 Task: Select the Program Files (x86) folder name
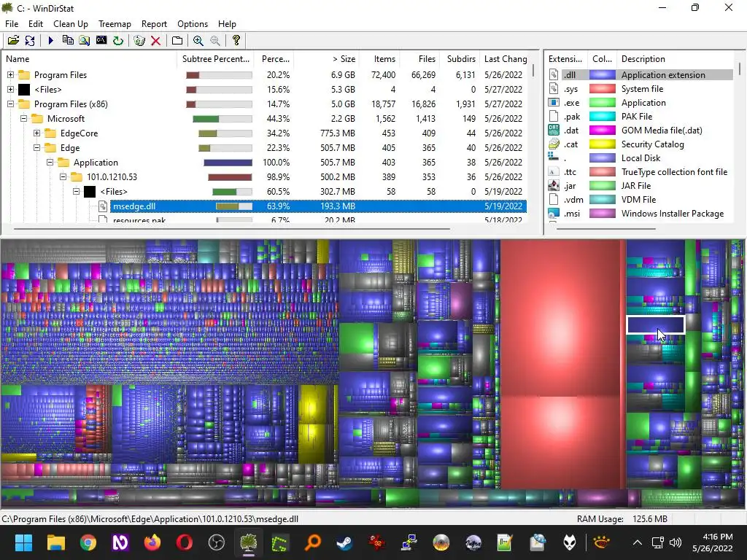click(71, 104)
